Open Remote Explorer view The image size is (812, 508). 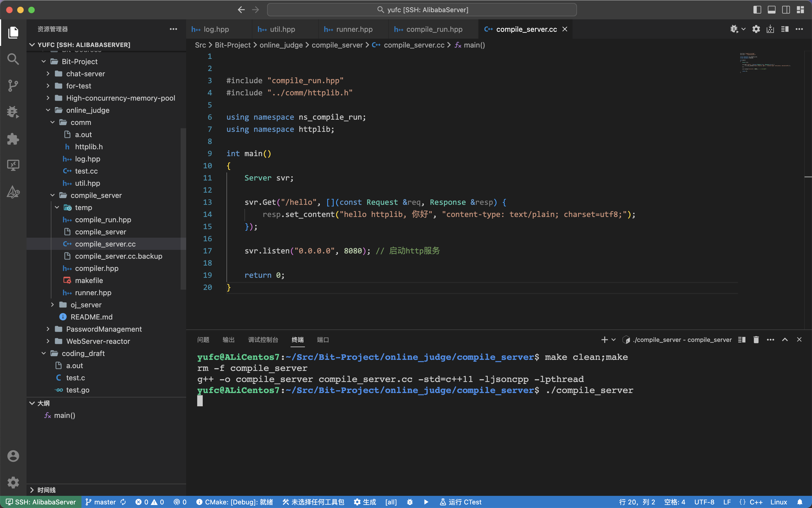pyautogui.click(x=13, y=165)
